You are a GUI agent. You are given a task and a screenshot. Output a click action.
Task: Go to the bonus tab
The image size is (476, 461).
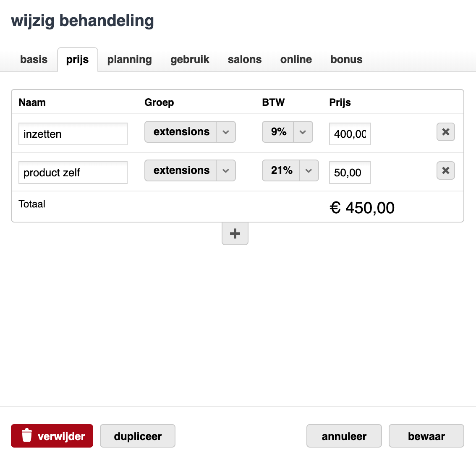[346, 59]
